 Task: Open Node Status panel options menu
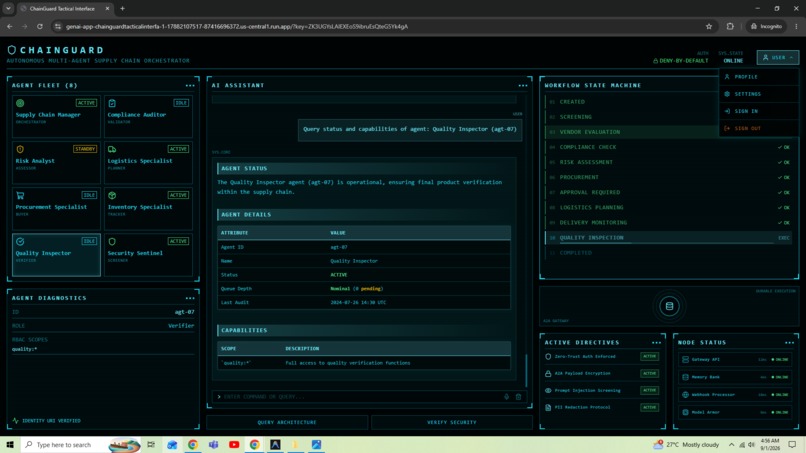point(790,342)
